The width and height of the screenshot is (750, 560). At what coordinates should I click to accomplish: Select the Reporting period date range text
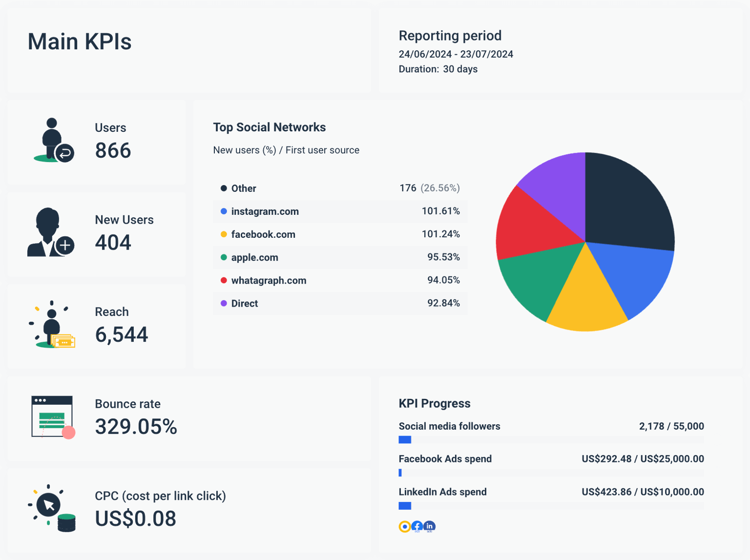[x=456, y=54]
